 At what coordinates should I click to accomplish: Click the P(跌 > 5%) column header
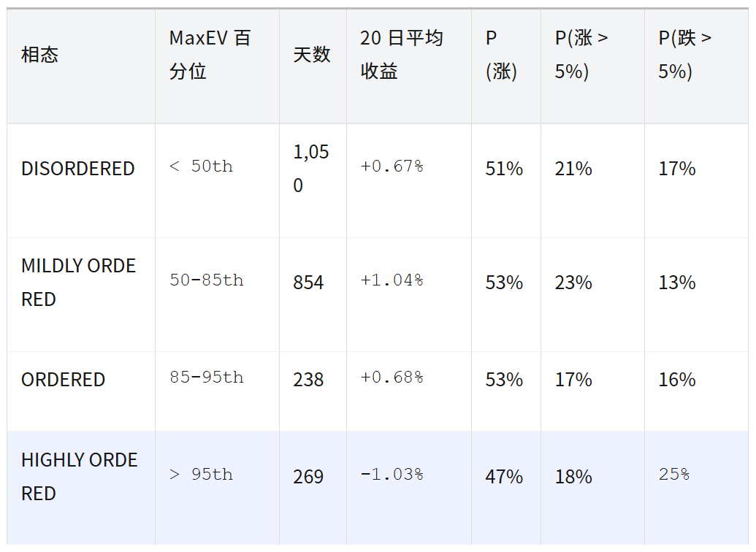pos(685,55)
